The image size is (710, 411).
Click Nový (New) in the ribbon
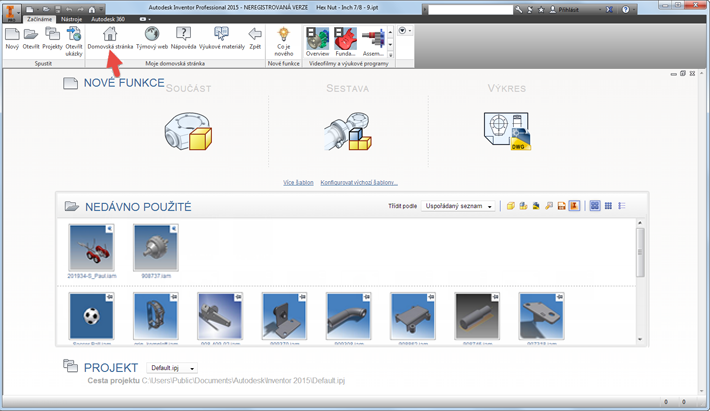[x=12, y=38]
